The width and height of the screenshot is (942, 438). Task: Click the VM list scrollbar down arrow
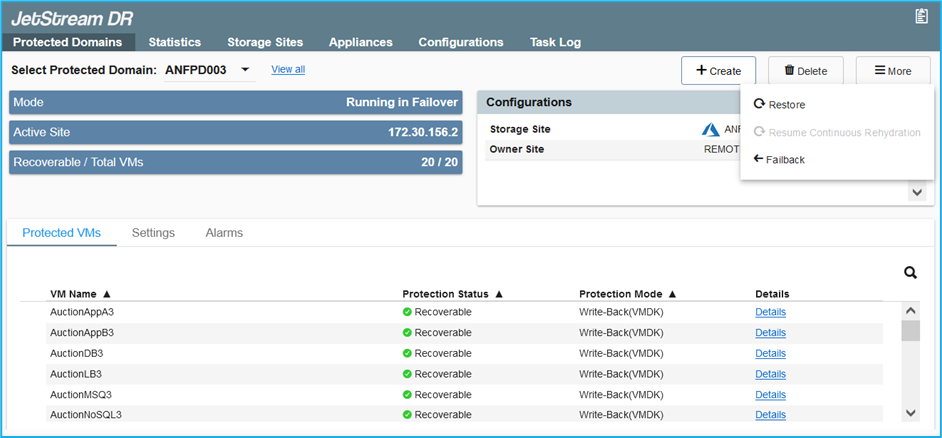[910, 412]
